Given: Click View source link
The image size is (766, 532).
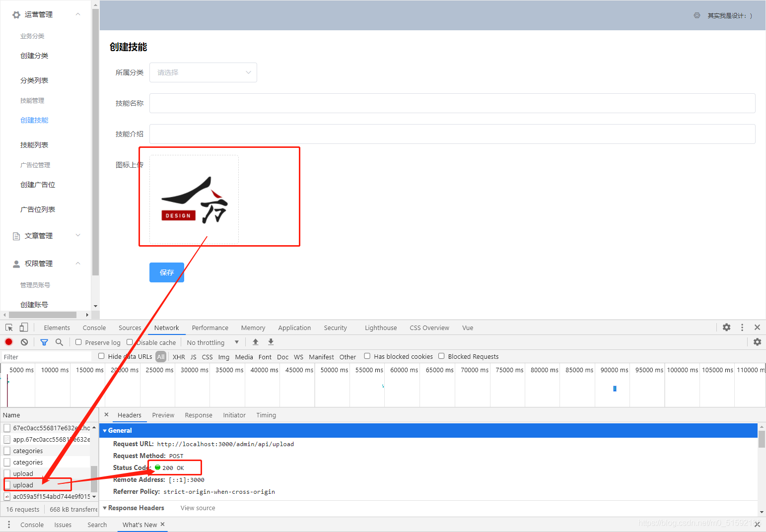Looking at the screenshot, I should (x=198, y=508).
